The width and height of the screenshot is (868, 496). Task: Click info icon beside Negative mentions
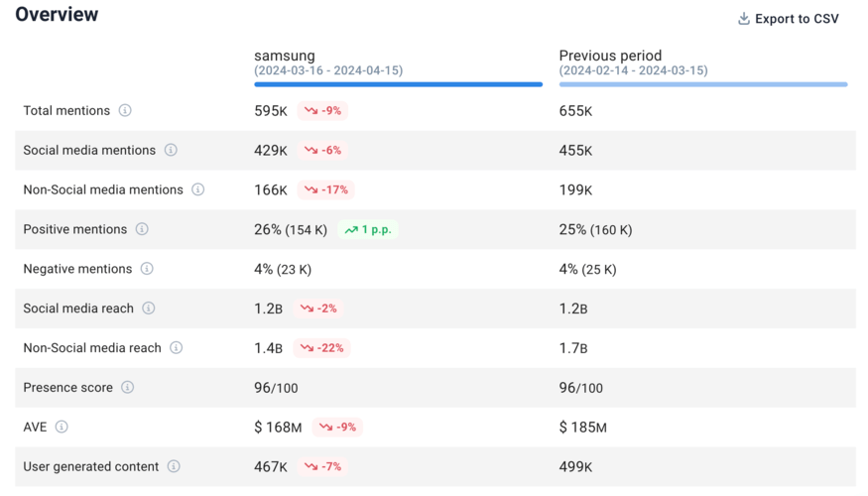(147, 269)
